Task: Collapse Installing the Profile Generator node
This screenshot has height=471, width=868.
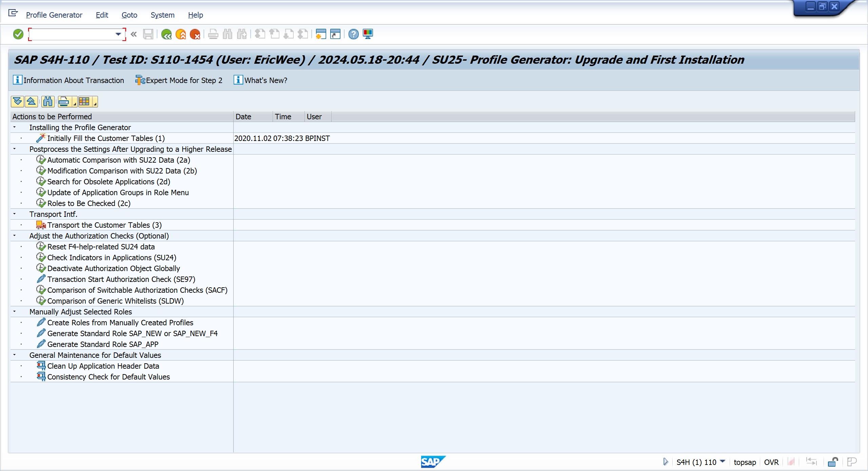Action: click(x=15, y=127)
